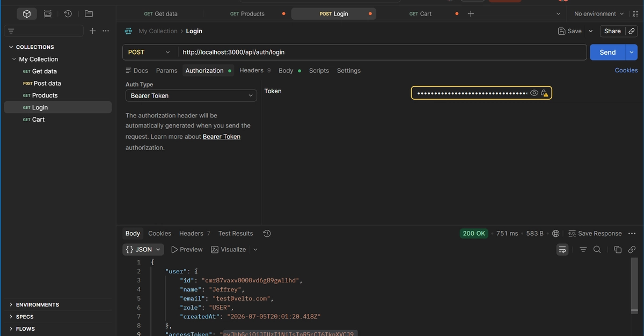Open the Test Results tab
Image resolution: width=644 pixels, height=336 pixels.
236,234
